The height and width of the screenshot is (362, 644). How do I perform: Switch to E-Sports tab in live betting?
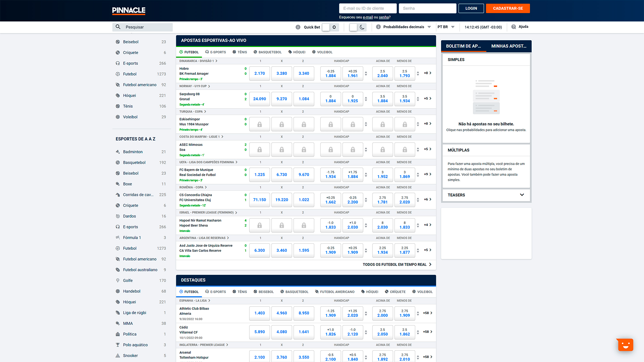click(x=216, y=52)
